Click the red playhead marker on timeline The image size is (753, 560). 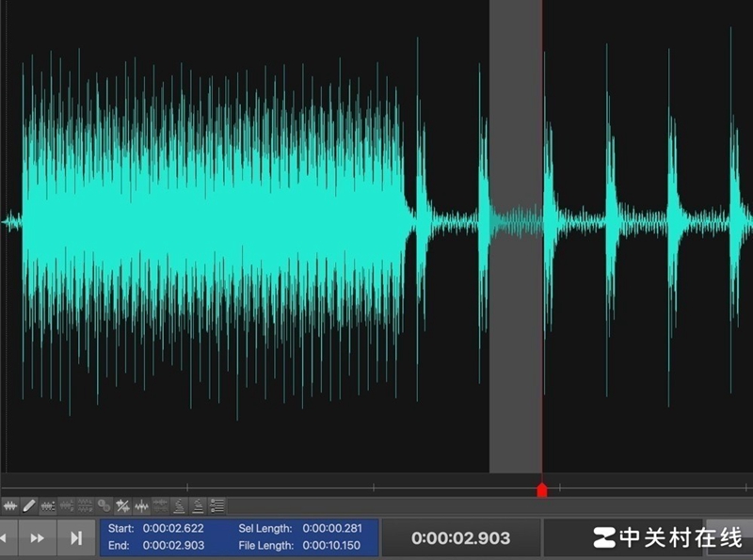pos(541,490)
